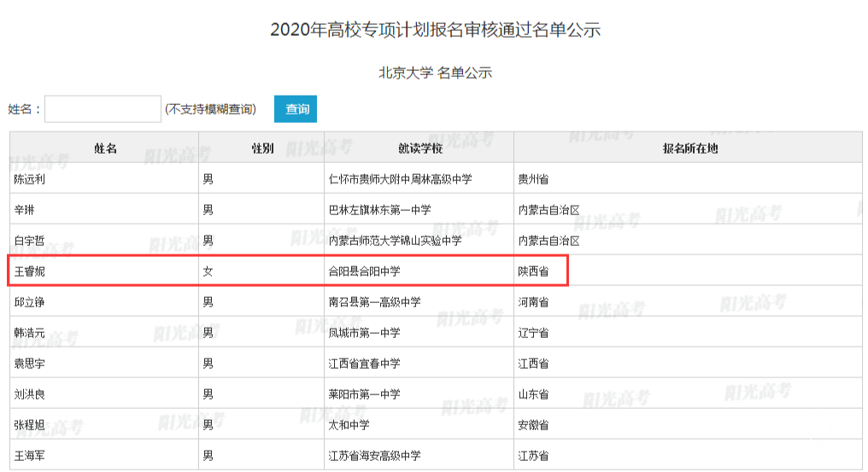Viewport: 868px width, 472px height.
Task: Click the 就读学校 column header
Action: click(419, 149)
